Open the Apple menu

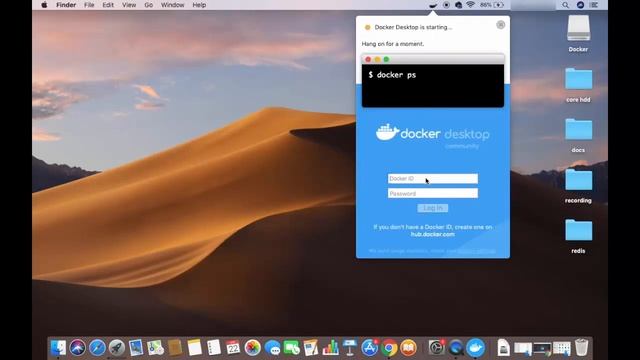(x=44, y=5)
